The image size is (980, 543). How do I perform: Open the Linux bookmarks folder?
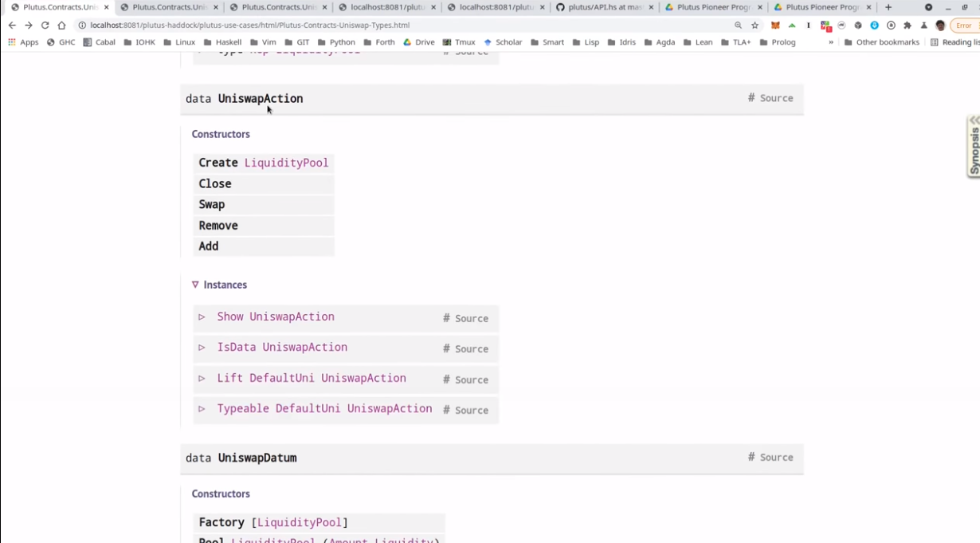(179, 42)
